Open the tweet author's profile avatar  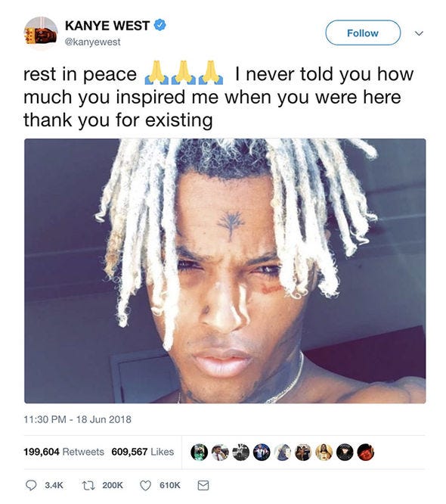click(41, 34)
